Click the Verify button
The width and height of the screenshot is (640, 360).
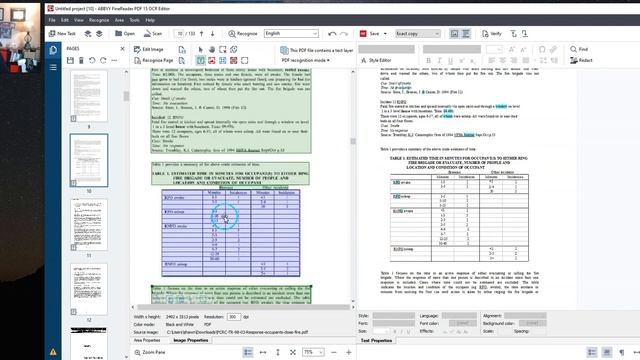pos(491,33)
